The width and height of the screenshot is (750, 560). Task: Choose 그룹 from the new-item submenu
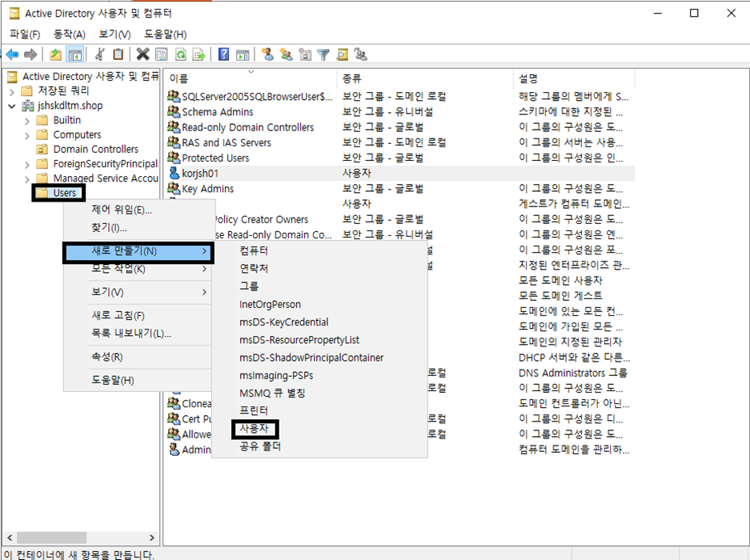(249, 286)
